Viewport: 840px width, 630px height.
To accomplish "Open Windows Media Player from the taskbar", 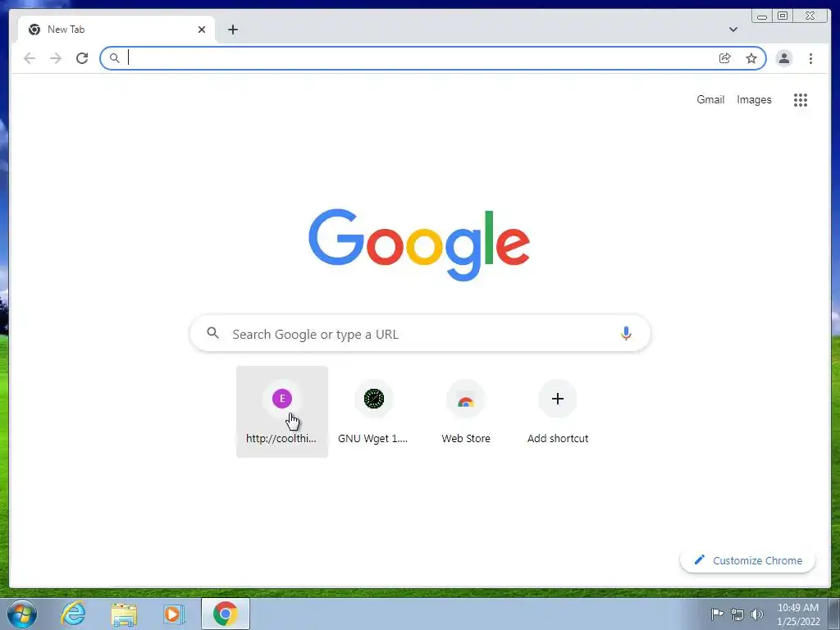I will pyautogui.click(x=174, y=614).
